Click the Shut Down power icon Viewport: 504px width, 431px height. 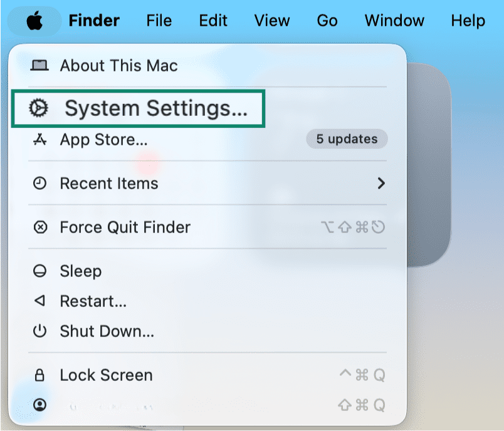40,331
